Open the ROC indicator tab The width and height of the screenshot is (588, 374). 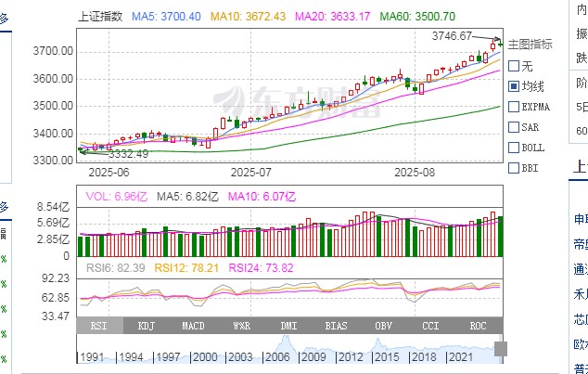[x=478, y=326]
